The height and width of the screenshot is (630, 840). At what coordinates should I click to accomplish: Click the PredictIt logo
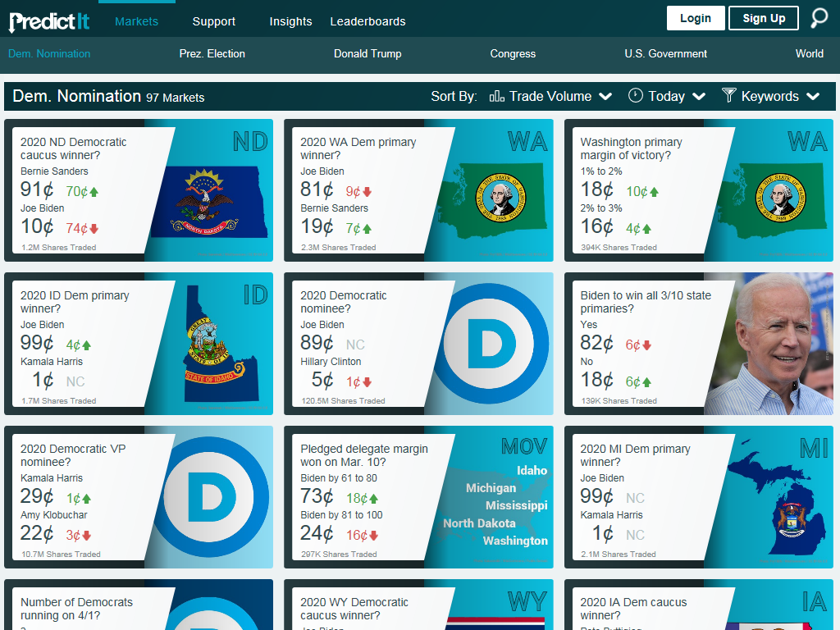pyautogui.click(x=49, y=21)
